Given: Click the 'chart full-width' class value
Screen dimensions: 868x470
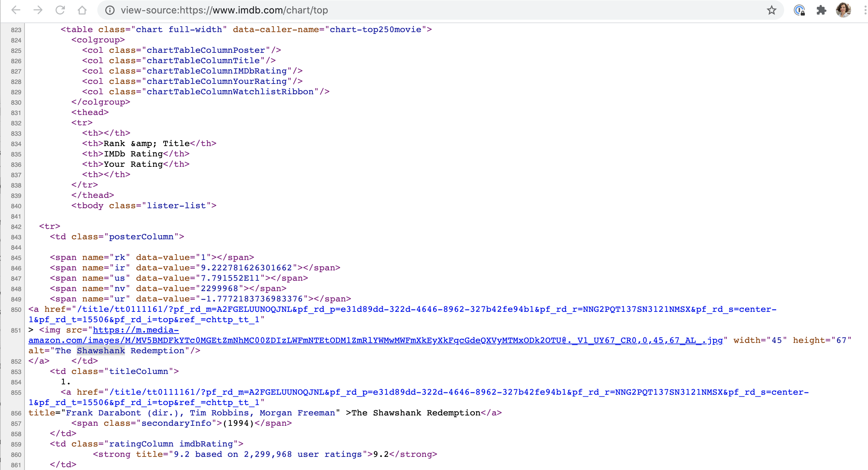Looking at the screenshot, I should tap(179, 30).
